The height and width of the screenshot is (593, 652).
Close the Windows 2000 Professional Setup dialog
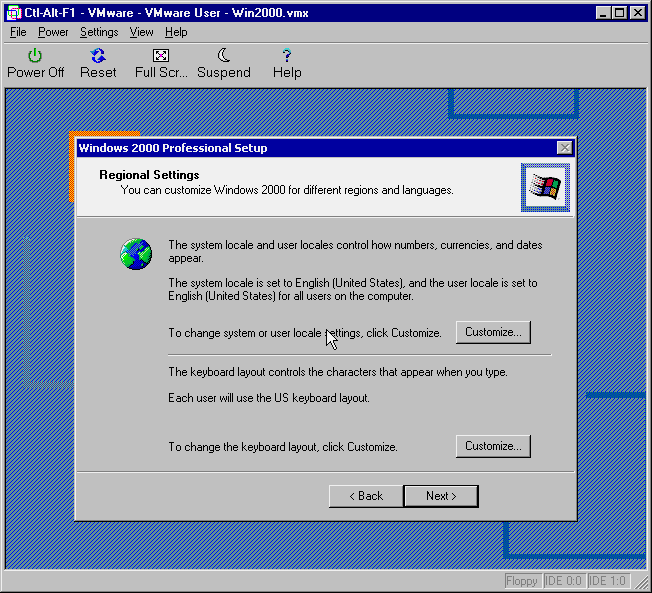(565, 148)
